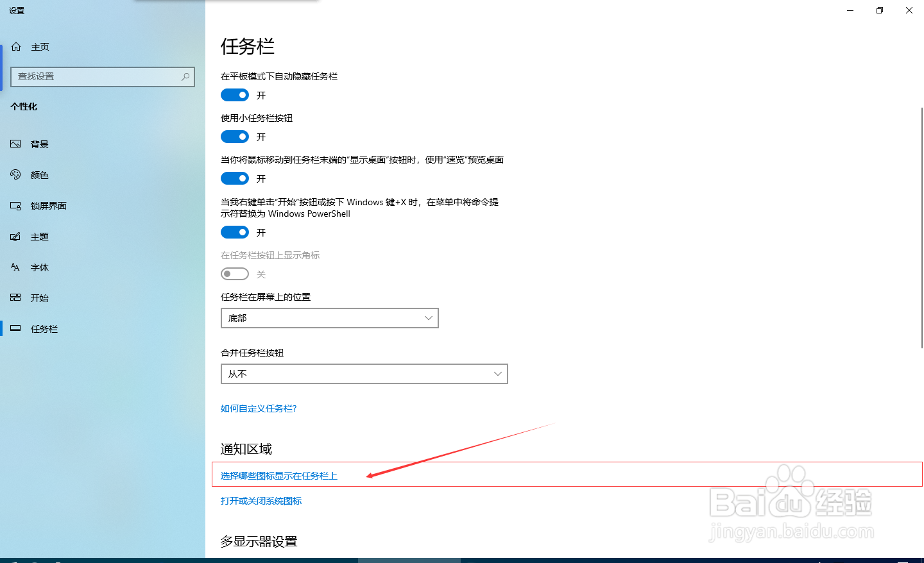Screen dimensions: 924x563
Task: Select the 颜色 (Colors) sidebar item
Action: (x=39, y=174)
